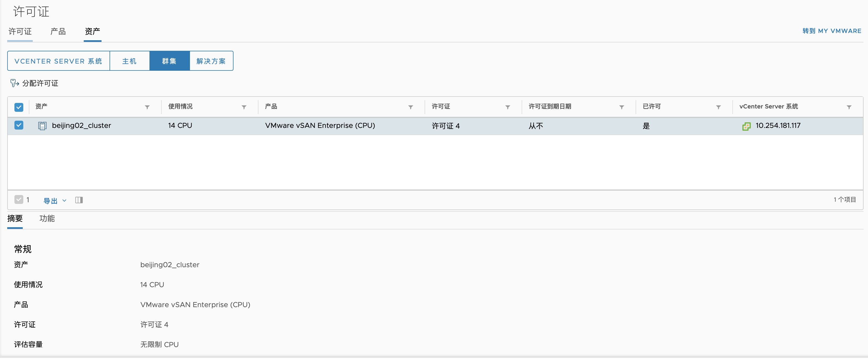868x359 pixels.
Task: Toggle the select-all checkbox in table header
Action: 19,107
